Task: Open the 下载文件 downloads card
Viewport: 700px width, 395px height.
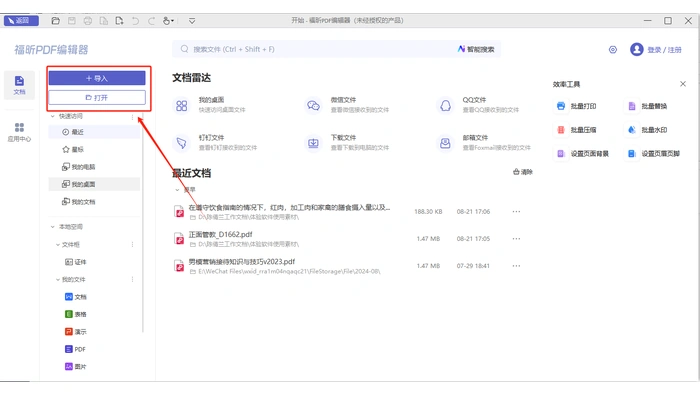Action: point(347,143)
